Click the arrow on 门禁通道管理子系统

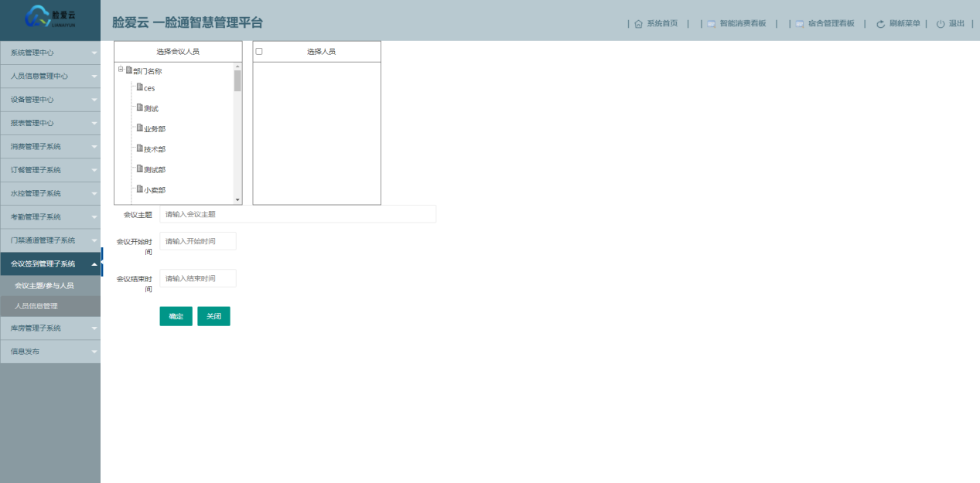[94, 240]
